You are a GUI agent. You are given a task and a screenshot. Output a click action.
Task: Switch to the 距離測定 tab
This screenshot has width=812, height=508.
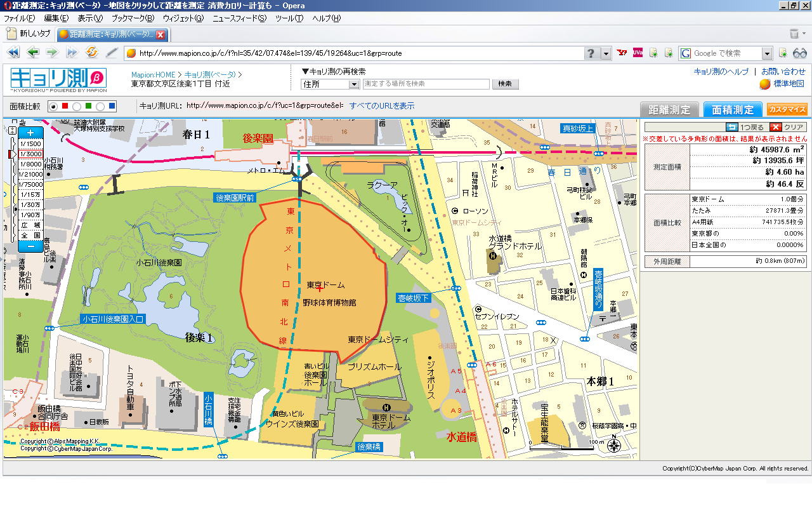pyautogui.click(x=669, y=109)
